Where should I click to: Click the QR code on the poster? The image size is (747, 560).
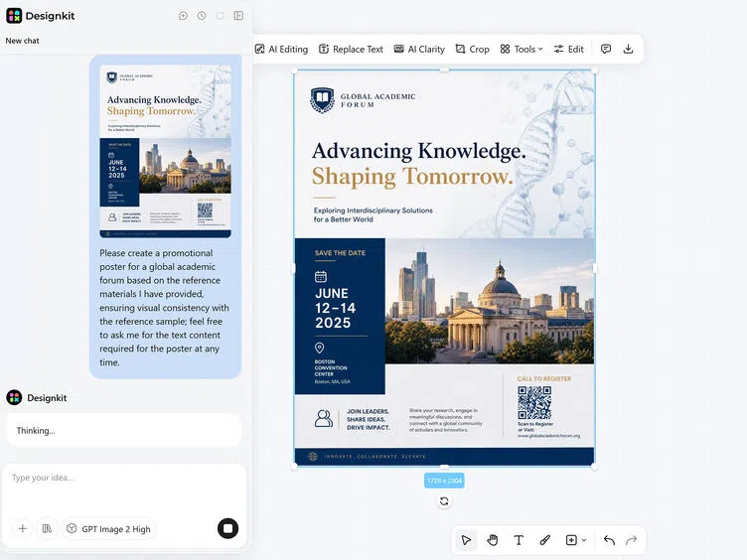click(534, 402)
